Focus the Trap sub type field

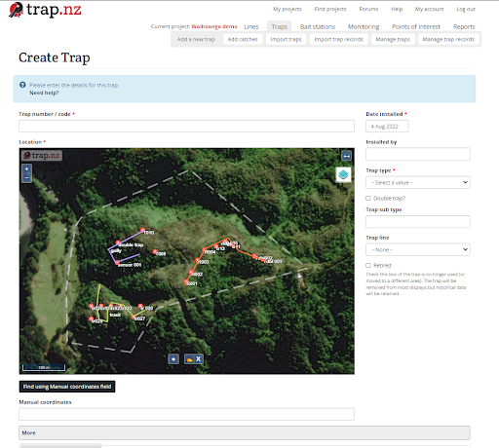(418, 221)
